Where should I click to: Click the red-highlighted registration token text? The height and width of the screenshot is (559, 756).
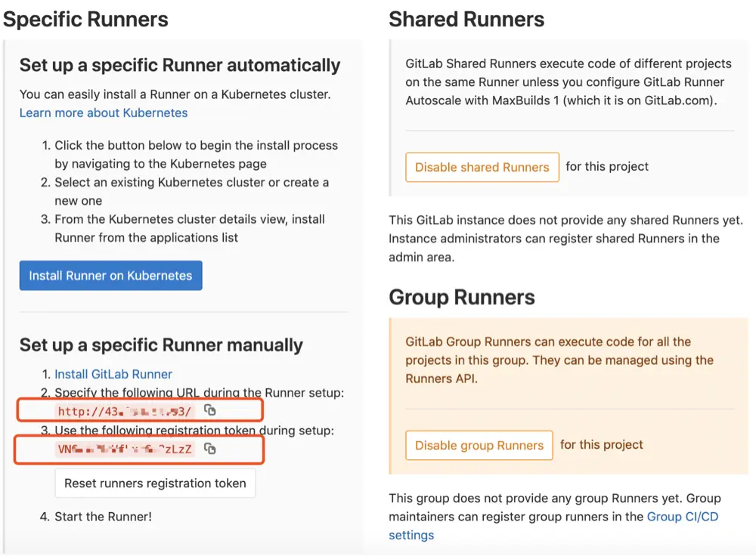pyautogui.click(x=125, y=449)
